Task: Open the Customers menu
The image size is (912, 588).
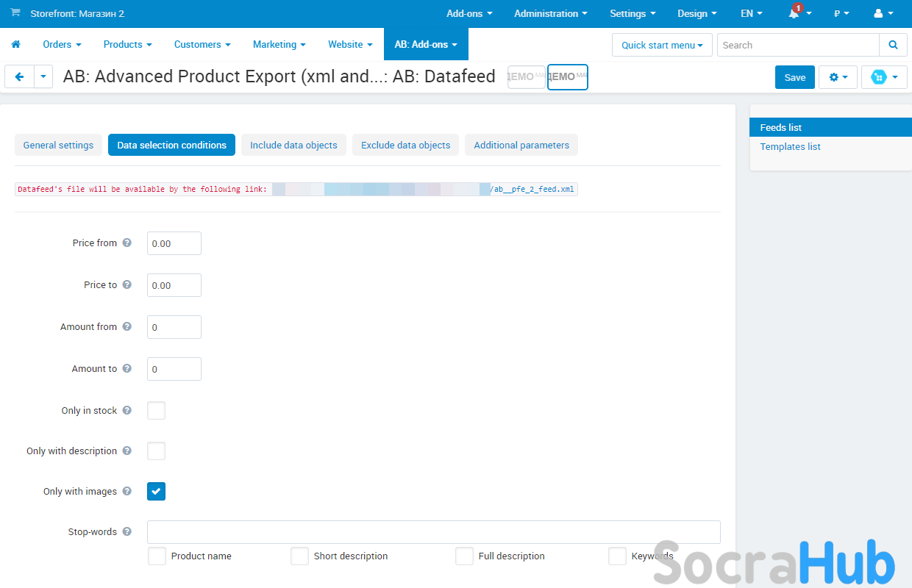Action: [202, 45]
